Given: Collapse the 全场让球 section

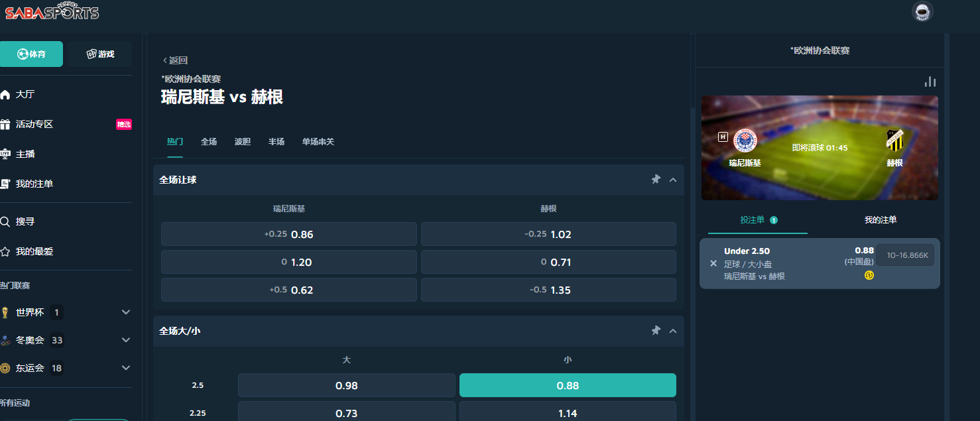Looking at the screenshot, I should click(673, 180).
